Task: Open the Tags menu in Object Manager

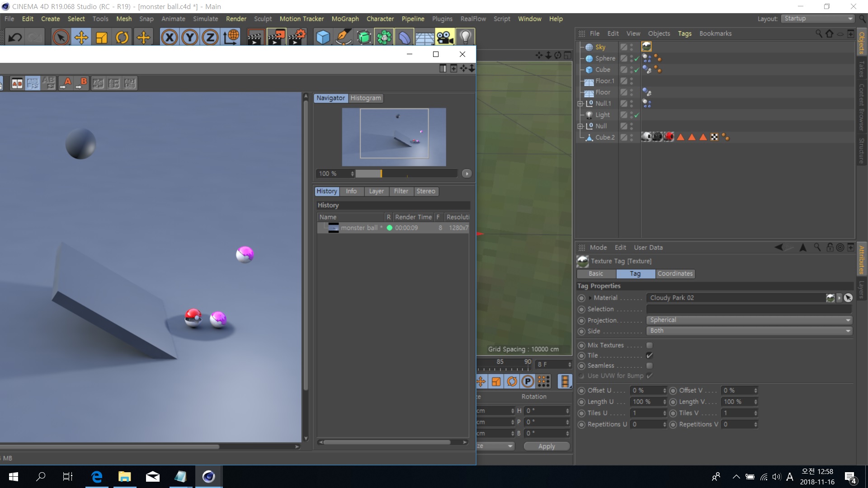Action: [684, 33]
